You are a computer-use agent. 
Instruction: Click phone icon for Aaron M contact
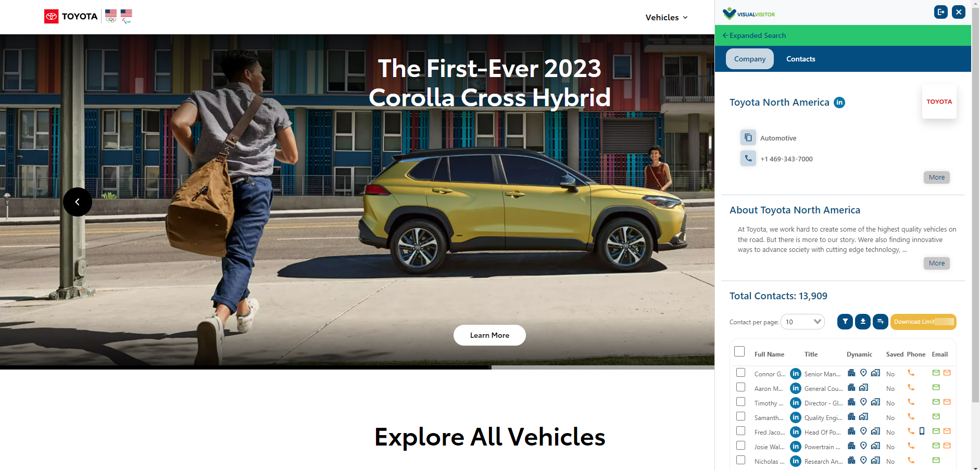click(x=911, y=387)
